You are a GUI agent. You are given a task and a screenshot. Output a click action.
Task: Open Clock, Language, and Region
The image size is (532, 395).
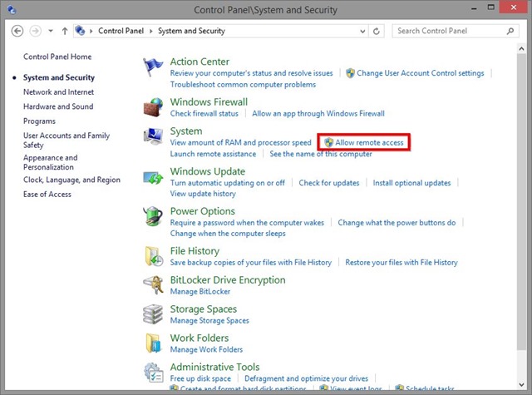(x=71, y=180)
